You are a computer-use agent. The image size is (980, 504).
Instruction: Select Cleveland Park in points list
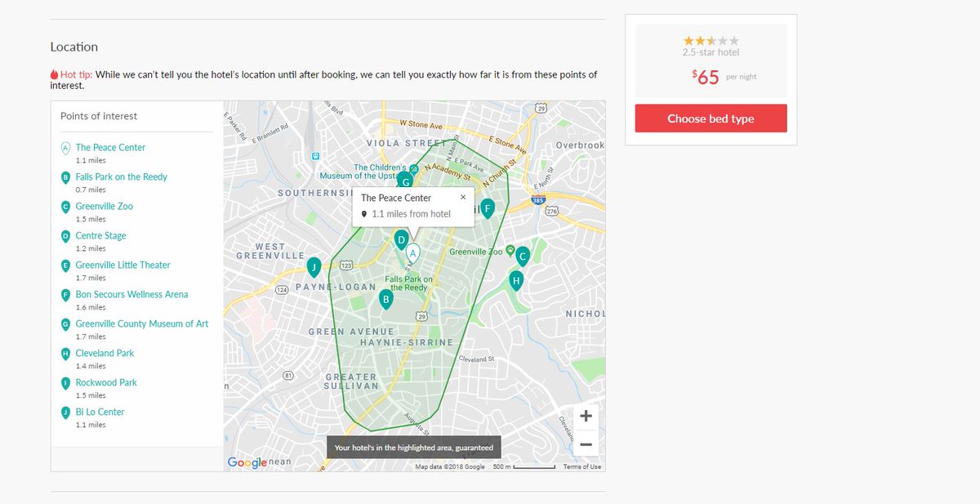tap(105, 354)
